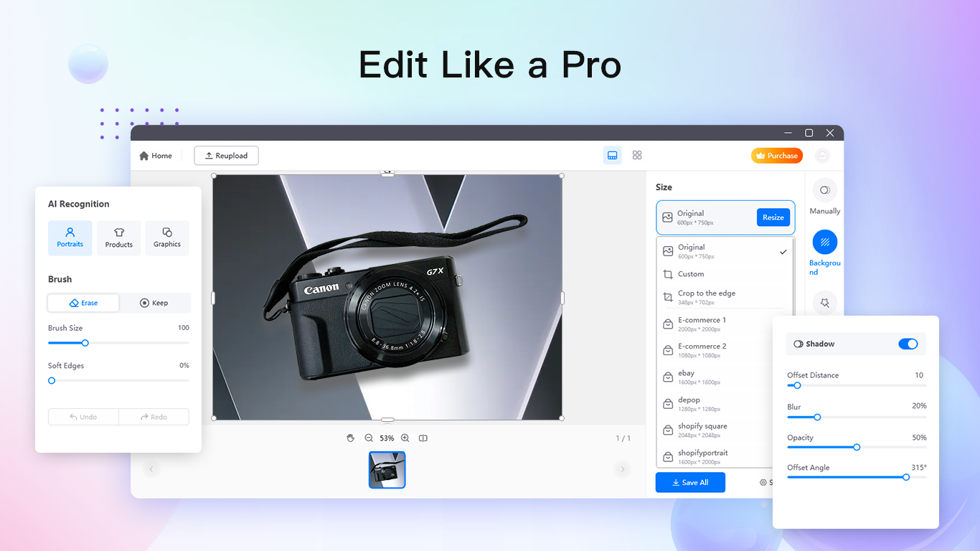Select the Erase brush mode
The width and height of the screenshot is (980, 551).
point(83,303)
